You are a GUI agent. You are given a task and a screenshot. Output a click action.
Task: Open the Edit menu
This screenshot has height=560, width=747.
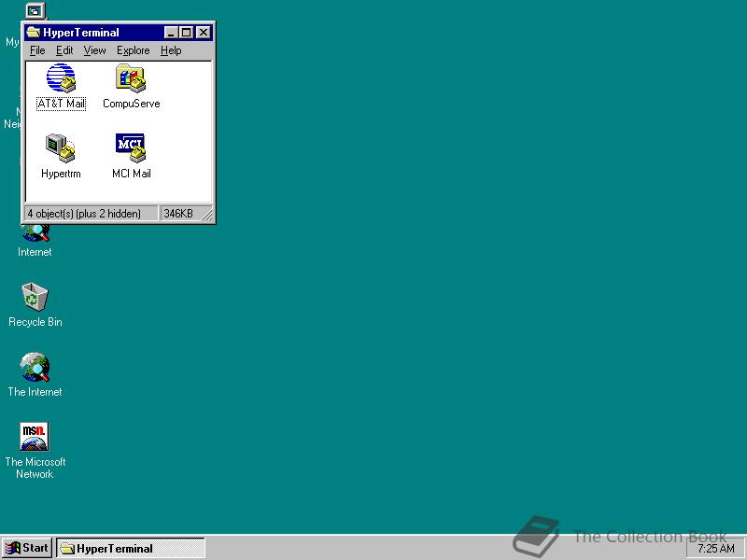click(x=64, y=50)
